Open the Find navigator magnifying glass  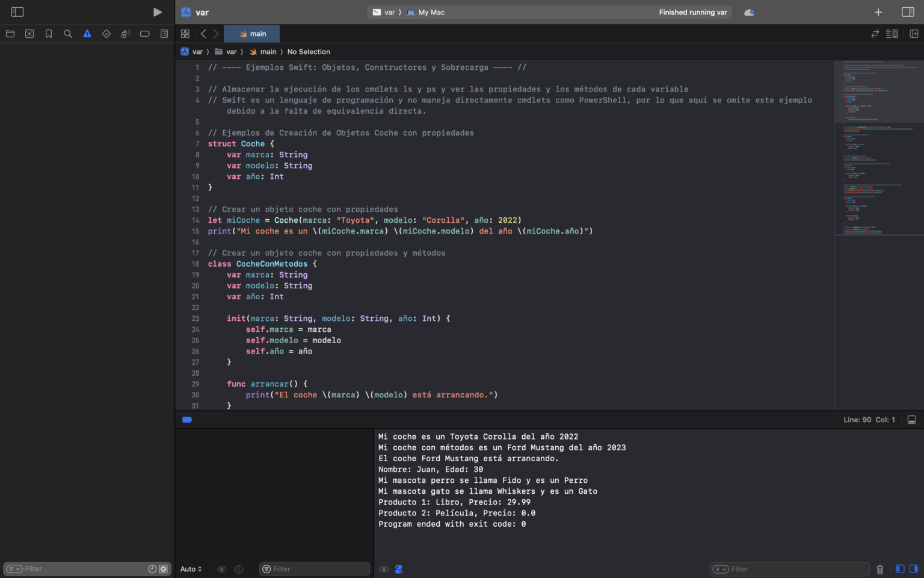(68, 34)
